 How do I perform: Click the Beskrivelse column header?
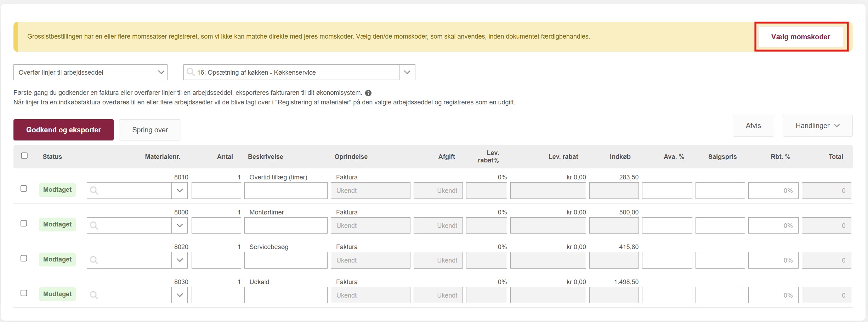point(266,157)
